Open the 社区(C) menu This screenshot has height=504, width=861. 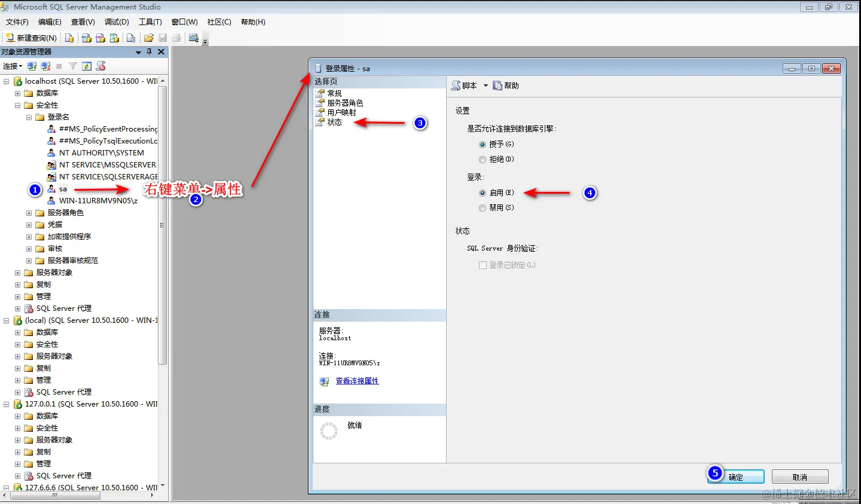pos(219,22)
